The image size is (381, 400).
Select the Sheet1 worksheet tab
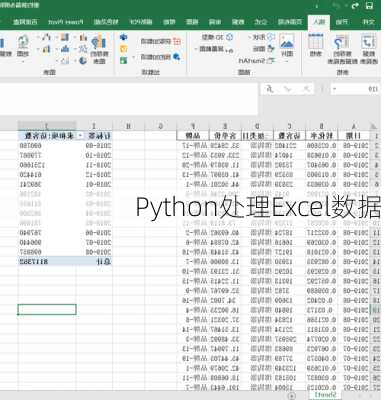[x=325, y=395]
